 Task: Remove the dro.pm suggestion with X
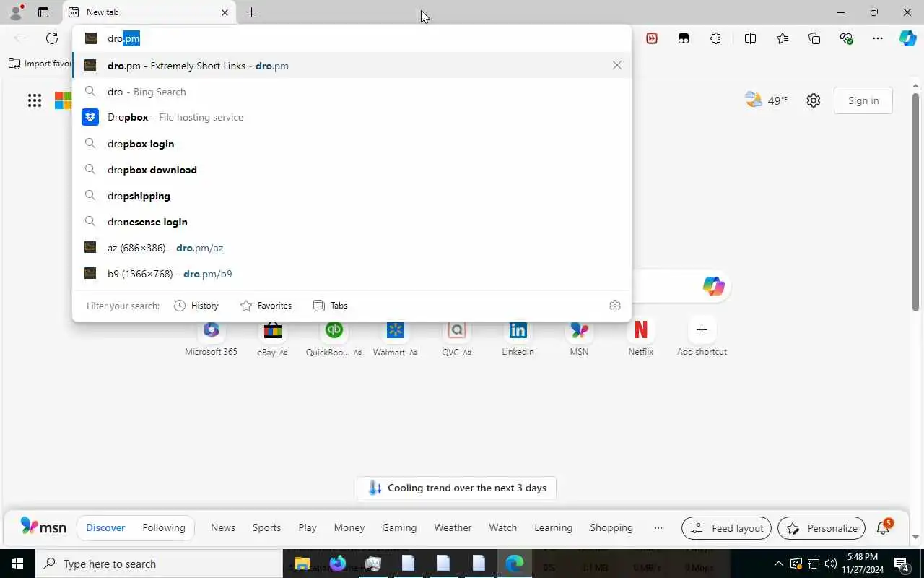click(x=616, y=65)
